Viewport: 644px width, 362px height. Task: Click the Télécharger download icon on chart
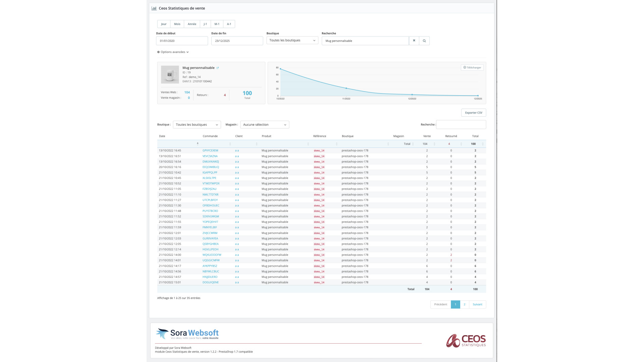point(465,67)
